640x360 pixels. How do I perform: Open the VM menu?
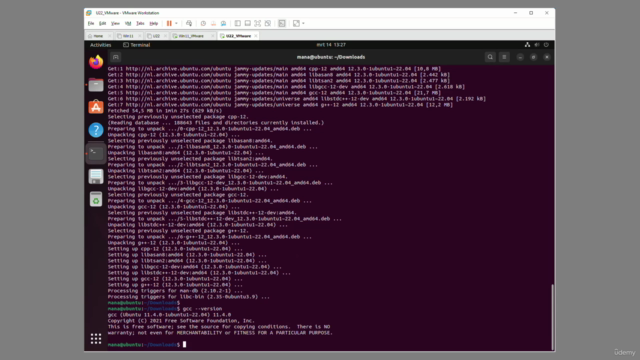coord(128,23)
